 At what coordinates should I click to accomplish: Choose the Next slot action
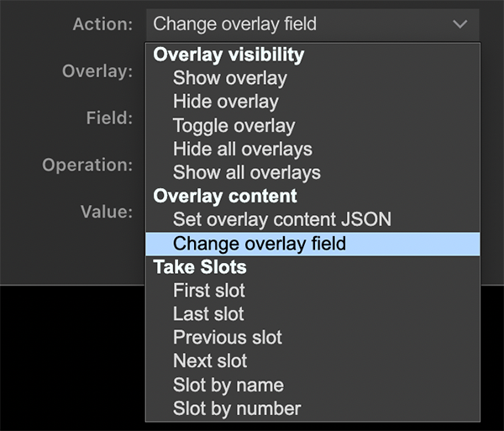pos(210,361)
